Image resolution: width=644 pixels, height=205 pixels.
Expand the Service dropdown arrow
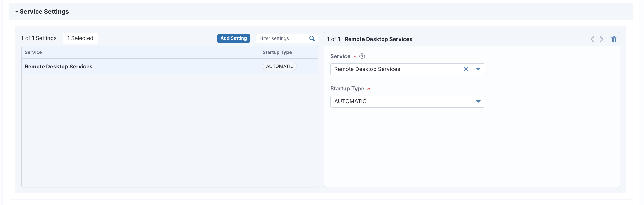478,69
